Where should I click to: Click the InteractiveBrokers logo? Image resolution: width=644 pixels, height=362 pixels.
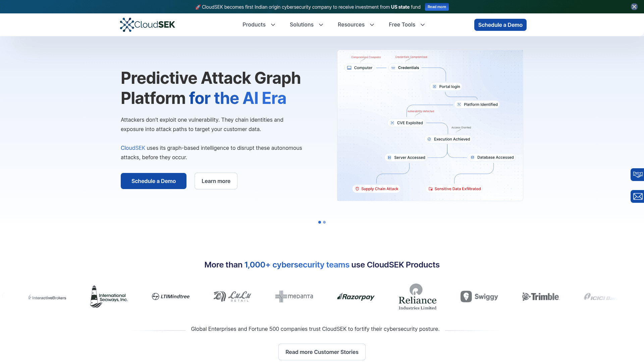point(47,297)
